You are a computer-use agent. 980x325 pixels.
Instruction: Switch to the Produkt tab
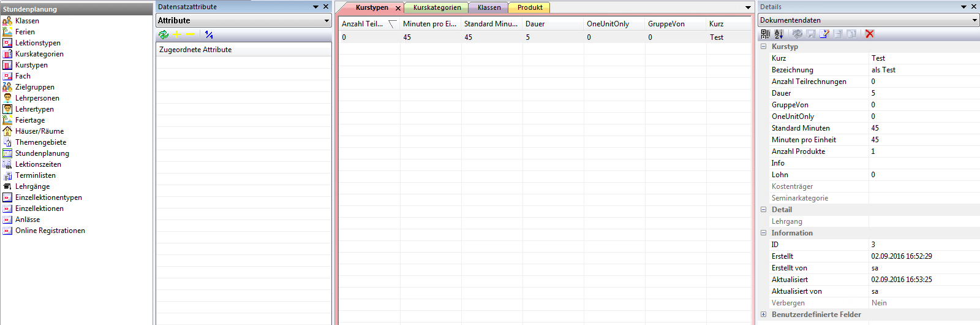(530, 7)
